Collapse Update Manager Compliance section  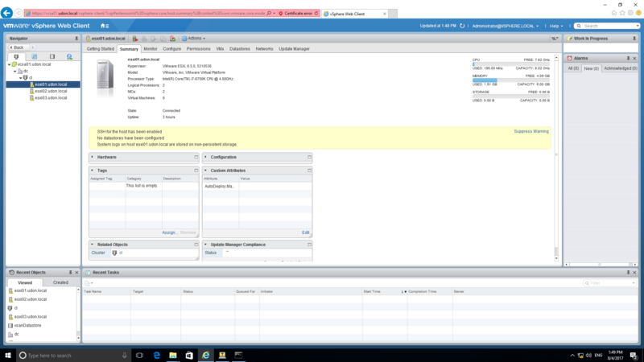[205, 245]
